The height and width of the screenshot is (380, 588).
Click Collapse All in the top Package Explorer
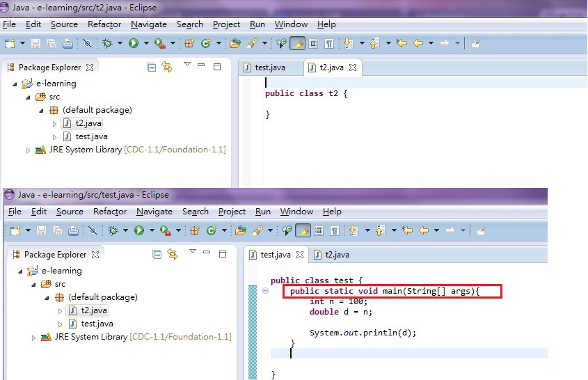point(152,68)
